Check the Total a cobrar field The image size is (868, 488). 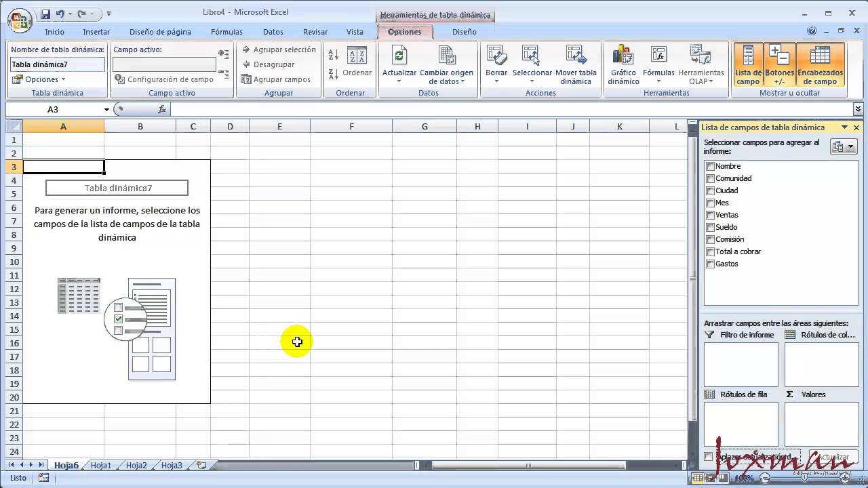[x=710, y=251]
